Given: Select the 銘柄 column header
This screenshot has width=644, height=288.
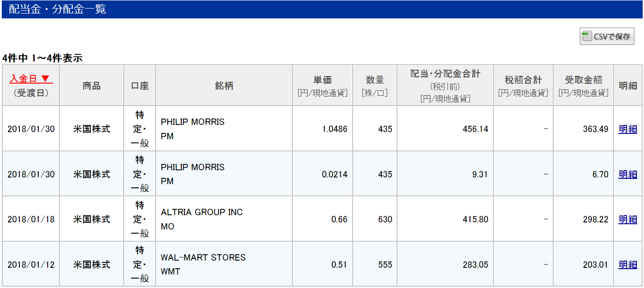Looking at the screenshot, I should coord(224,86).
